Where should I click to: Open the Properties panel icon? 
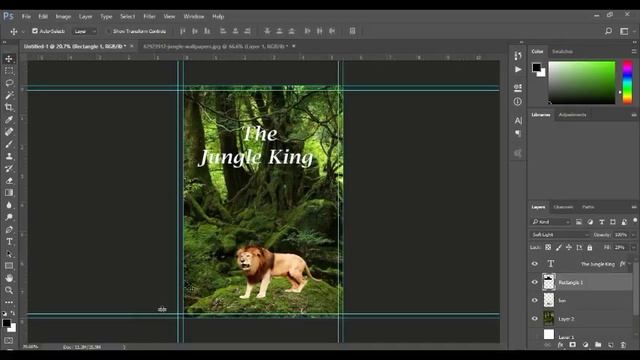pyautogui.click(x=518, y=87)
